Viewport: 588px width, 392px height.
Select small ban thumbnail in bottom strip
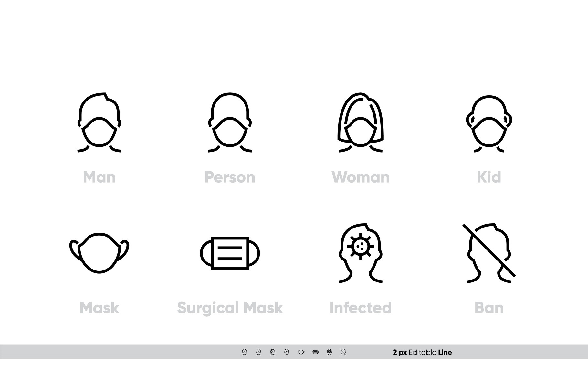pos(343,352)
